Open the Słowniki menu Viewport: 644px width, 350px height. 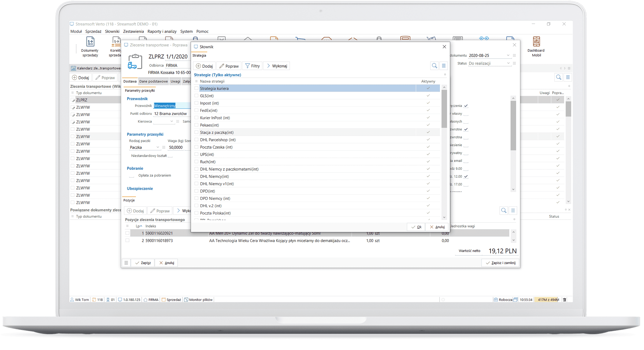[112, 31]
